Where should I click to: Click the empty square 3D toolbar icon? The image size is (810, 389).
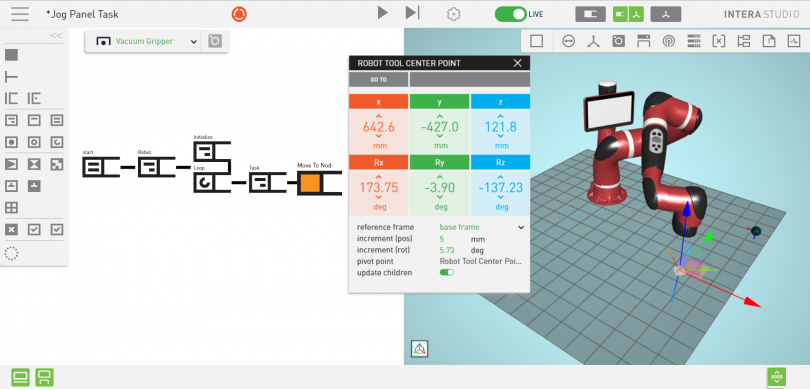537,41
